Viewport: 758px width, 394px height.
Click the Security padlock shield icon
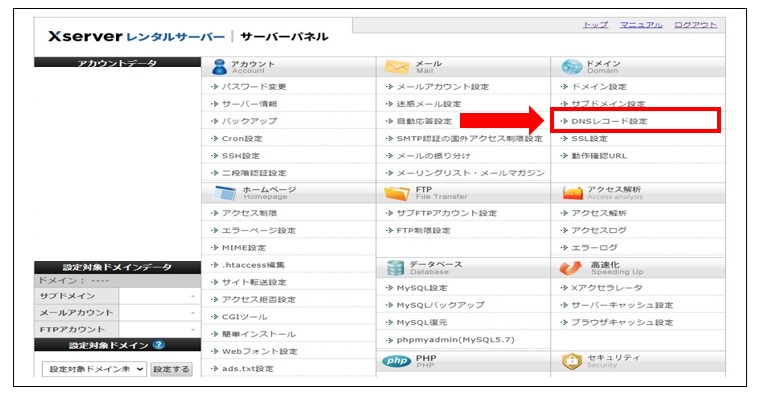(x=572, y=361)
